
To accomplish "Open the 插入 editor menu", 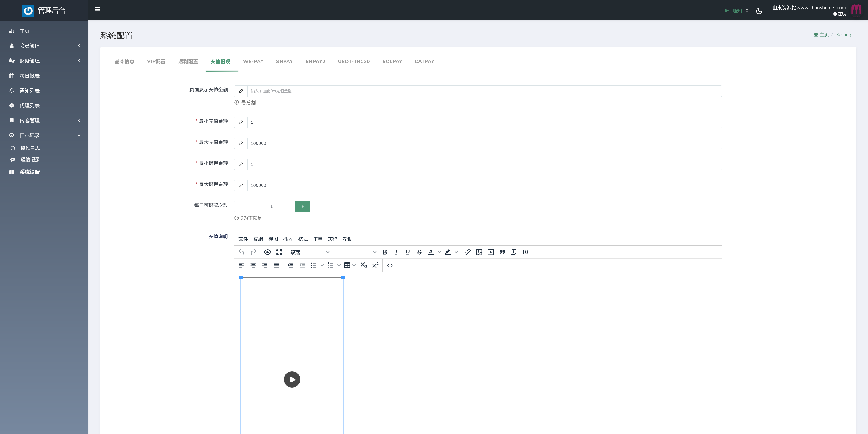I will pyautogui.click(x=288, y=239).
